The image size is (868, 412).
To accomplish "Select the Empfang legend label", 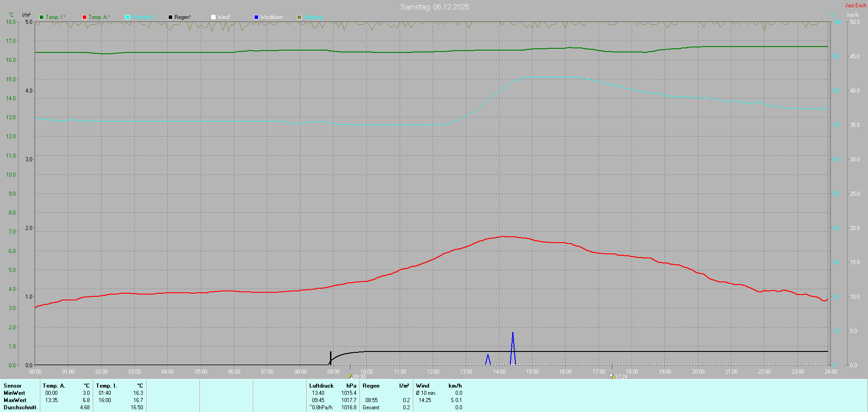I will click(313, 17).
